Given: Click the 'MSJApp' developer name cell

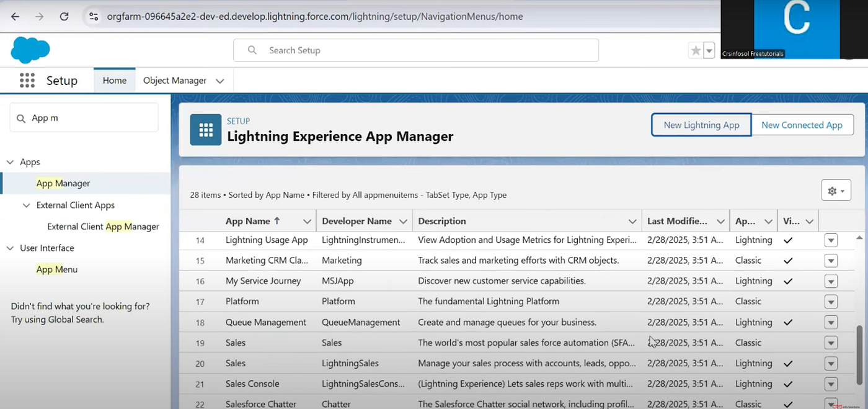Looking at the screenshot, I should [338, 281].
